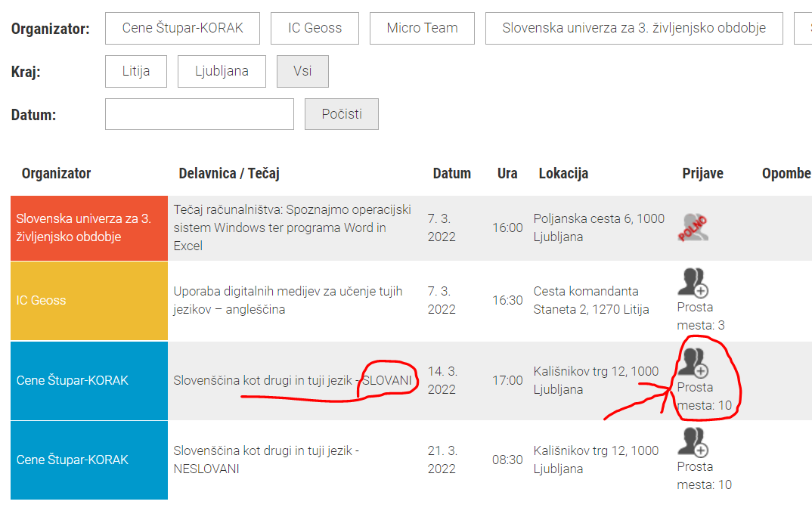The height and width of the screenshot is (520, 812).
Task: Filter by Slovenska univerza za 3. življenjsko obdobje
Action: click(x=634, y=28)
